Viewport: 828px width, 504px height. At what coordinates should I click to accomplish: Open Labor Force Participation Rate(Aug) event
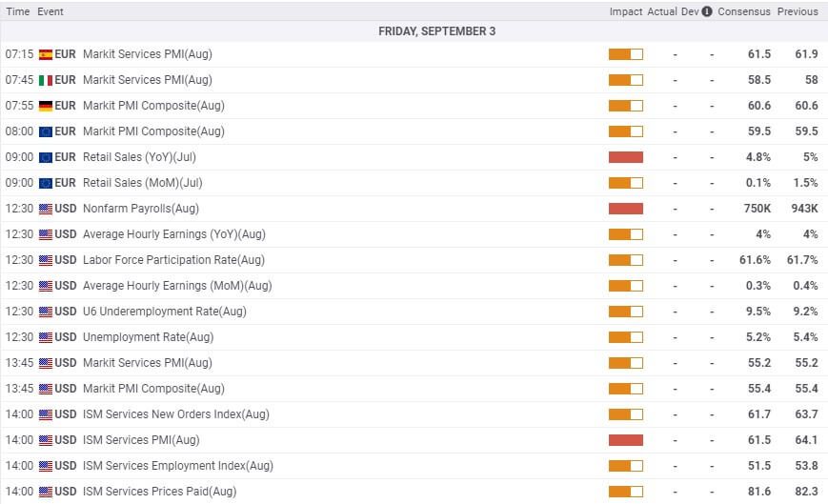pos(173,260)
